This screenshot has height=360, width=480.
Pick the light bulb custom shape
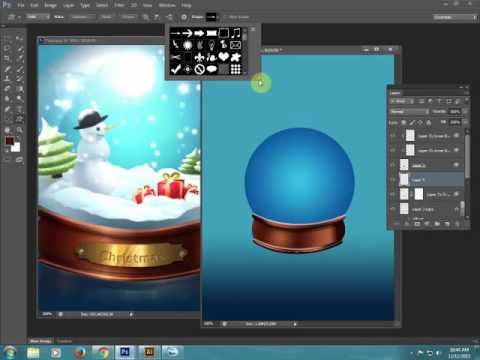pyautogui.click(x=212, y=45)
